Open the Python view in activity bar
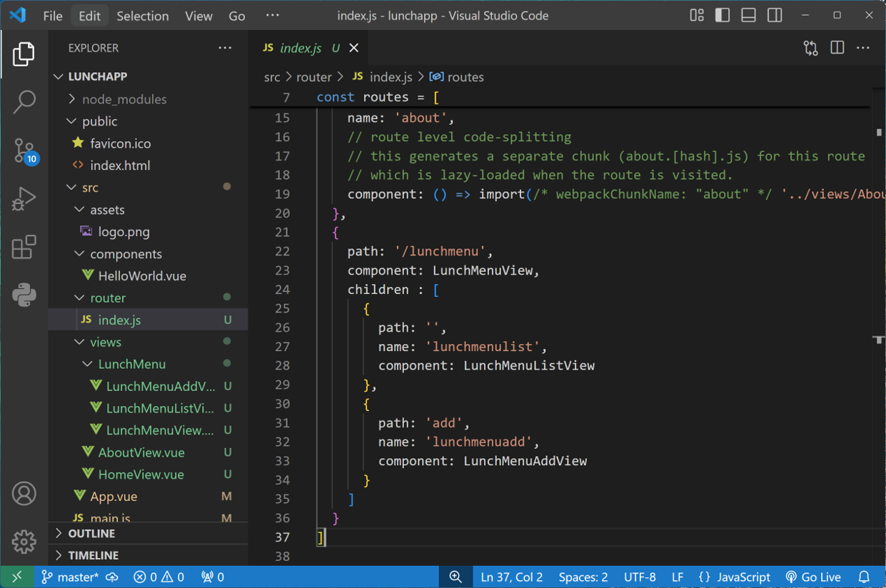The height and width of the screenshot is (588, 886). 24,295
